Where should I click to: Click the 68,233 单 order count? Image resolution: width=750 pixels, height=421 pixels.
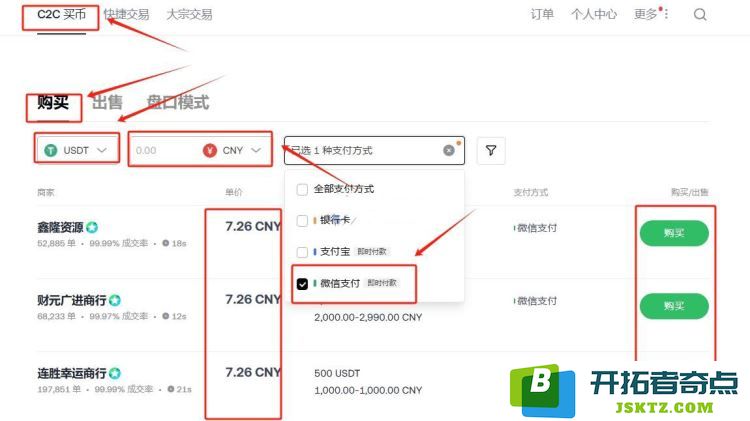tap(56, 316)
